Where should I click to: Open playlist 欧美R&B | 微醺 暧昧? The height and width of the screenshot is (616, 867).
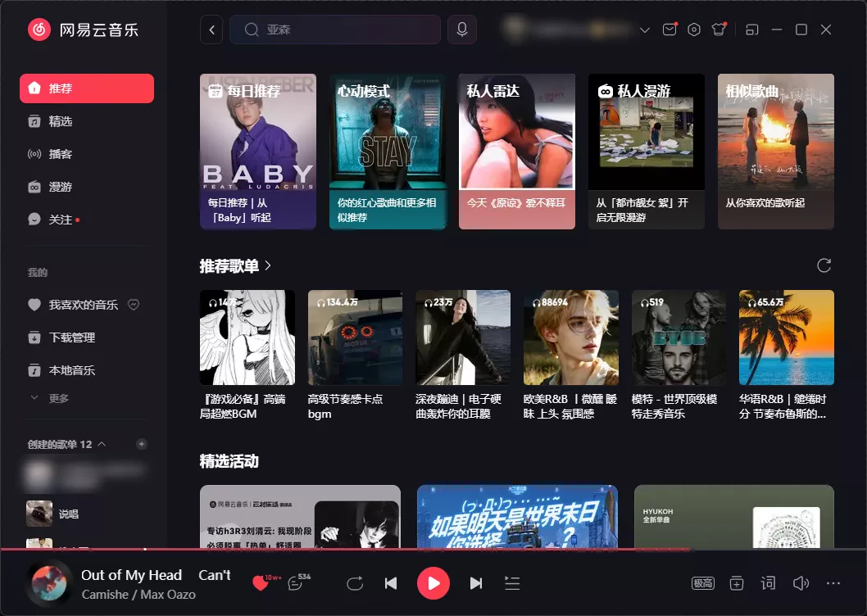[571, 355]
